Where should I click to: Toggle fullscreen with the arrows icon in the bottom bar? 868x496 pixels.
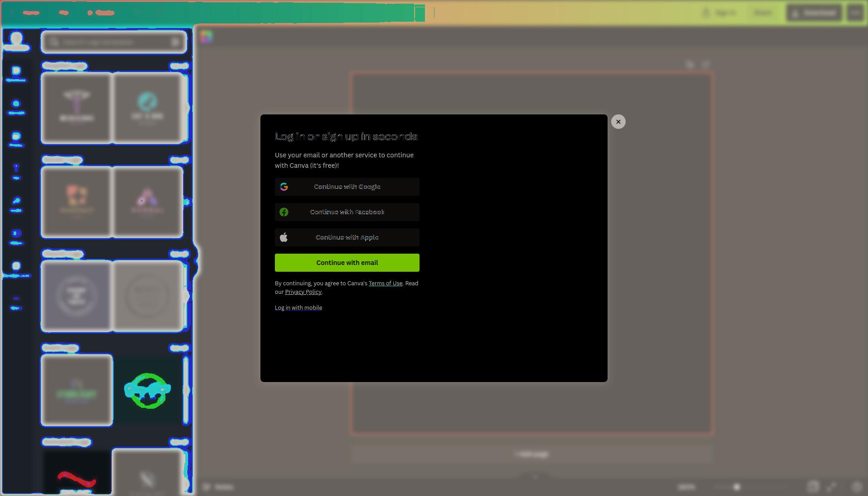(831, 487)
